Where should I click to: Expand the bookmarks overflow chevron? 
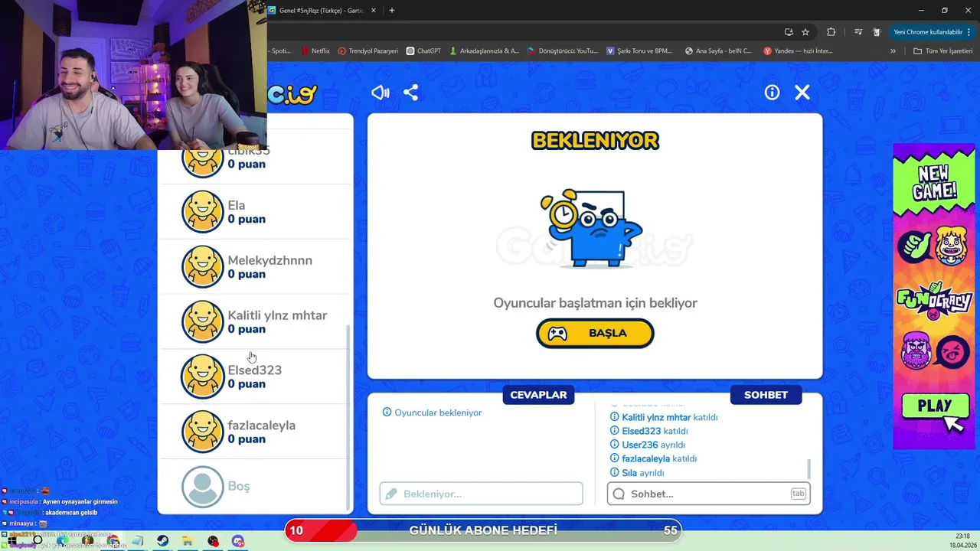coord(893,51)
